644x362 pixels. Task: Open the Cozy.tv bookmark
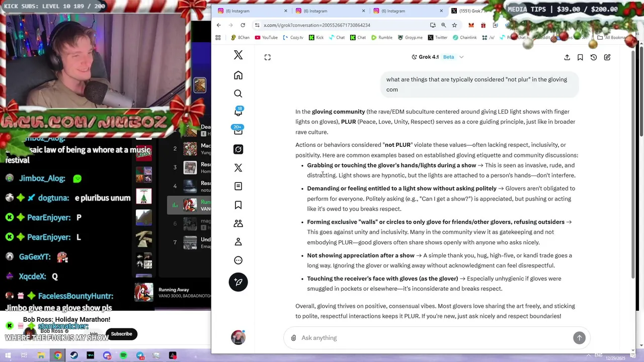click(293, 38)
